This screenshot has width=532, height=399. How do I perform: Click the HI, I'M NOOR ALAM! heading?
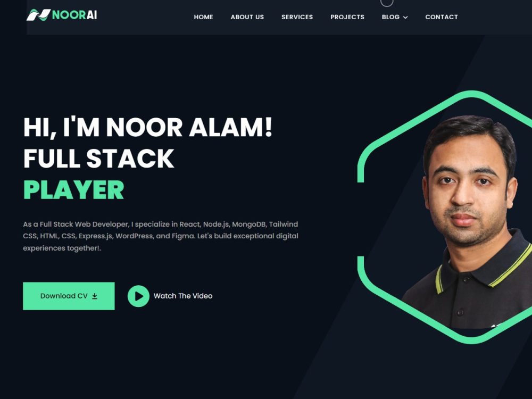(147, 127)
